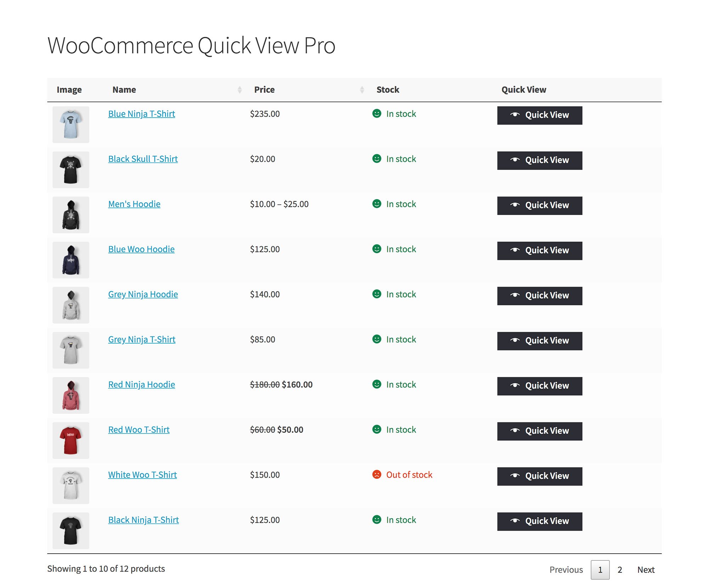Click the red out-of-stock sad face icon
This screenshot has height=588, width=709.
[376, 474]
